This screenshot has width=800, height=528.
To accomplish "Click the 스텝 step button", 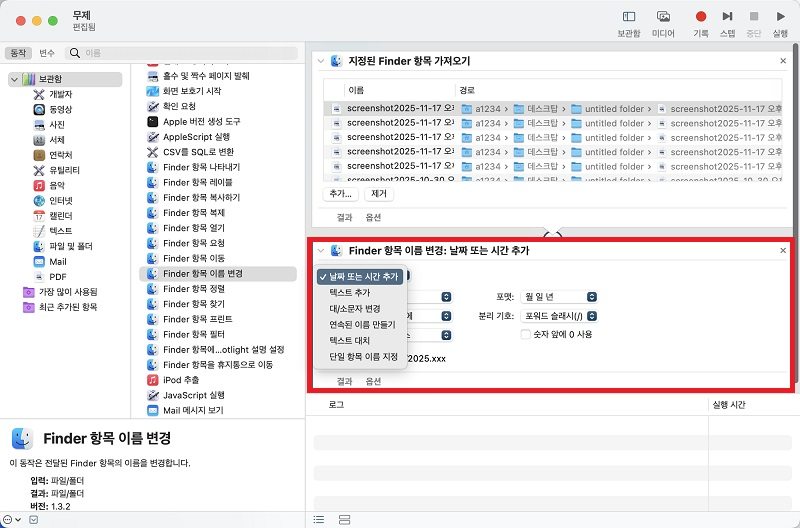I will (727, 17).
